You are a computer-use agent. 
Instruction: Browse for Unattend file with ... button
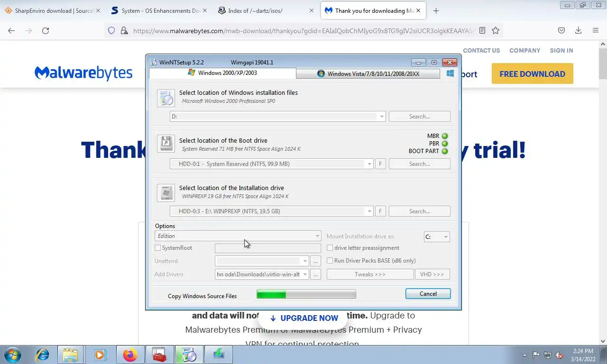click(x=316, y=261)
